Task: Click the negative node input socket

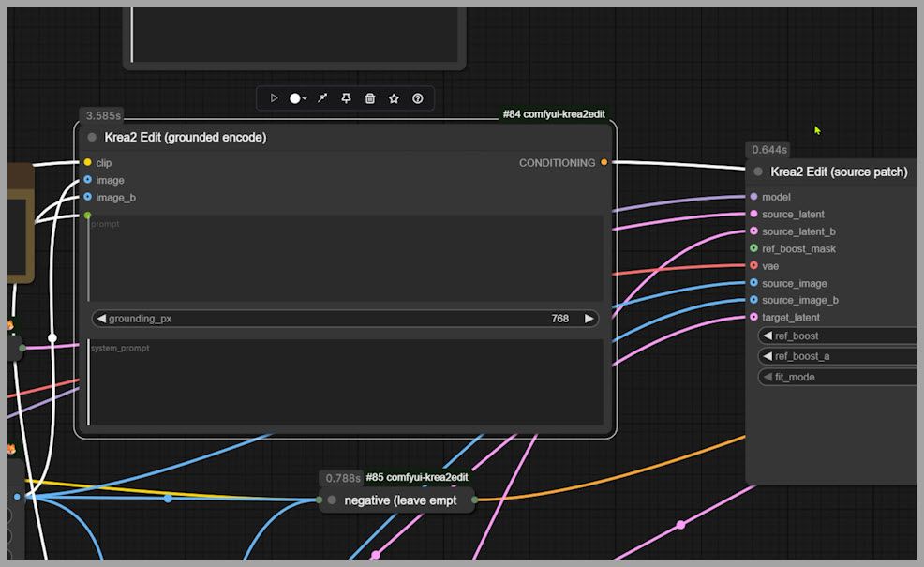Action: pos(320,500)
